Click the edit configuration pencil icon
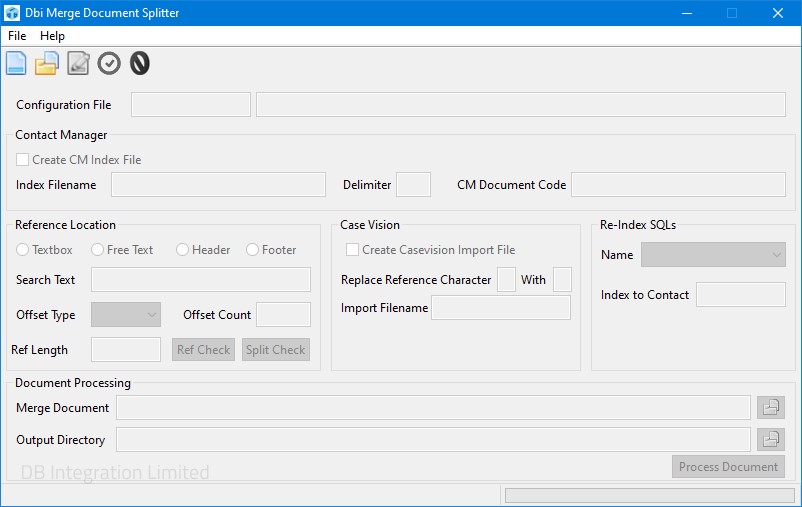 pyautogui.click(x=78, y=64)
